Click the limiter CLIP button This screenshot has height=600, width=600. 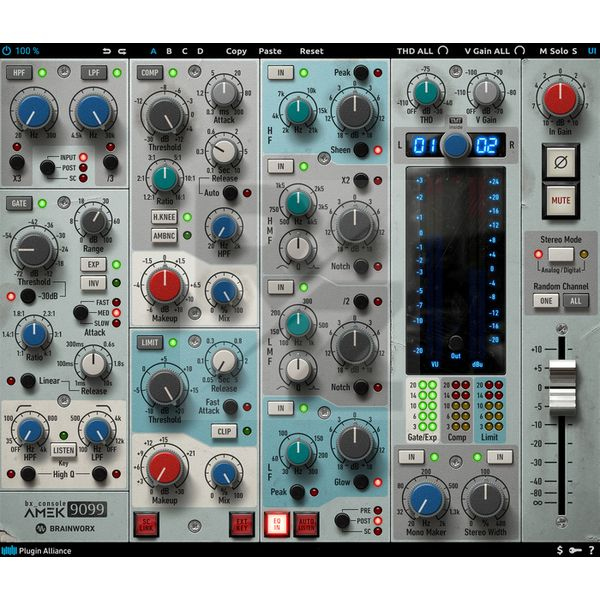click(x=224, y=431)
